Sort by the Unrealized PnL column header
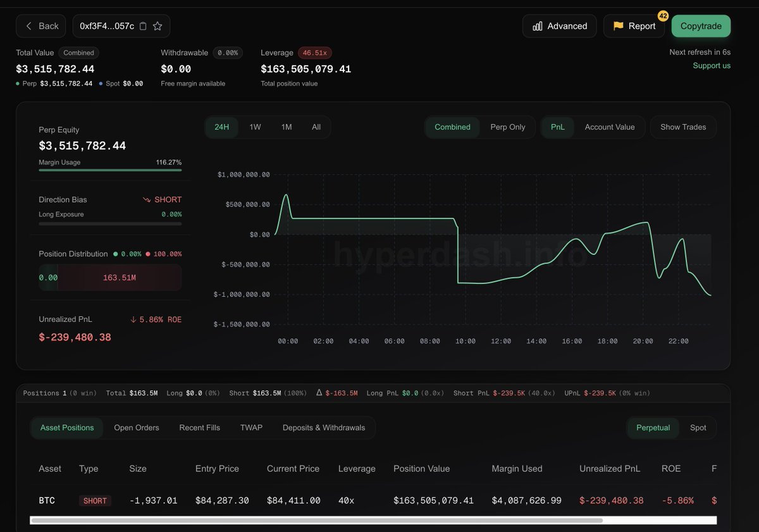 [x=610, y=469]
